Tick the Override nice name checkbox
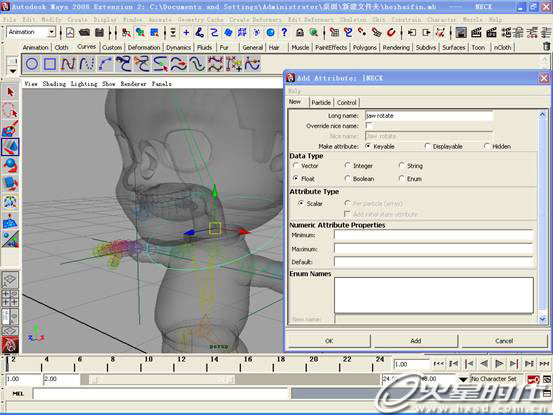This screenshot has height=415, width=553. [369, 126]
